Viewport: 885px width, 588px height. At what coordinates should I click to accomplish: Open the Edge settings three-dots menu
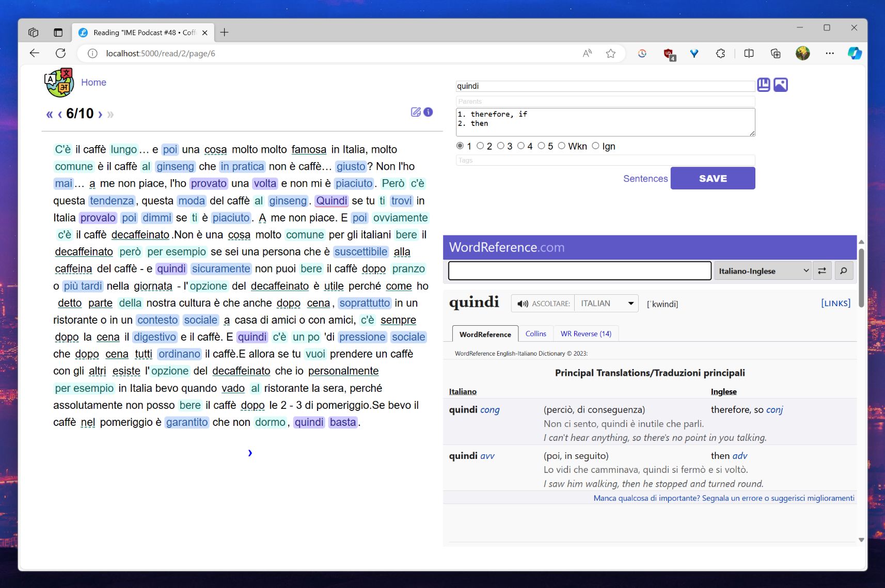830,53
